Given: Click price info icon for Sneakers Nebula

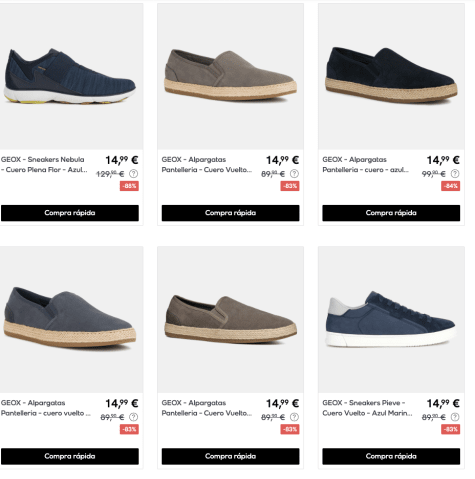Looking at the screenshot, I should (x=133, y=174).
